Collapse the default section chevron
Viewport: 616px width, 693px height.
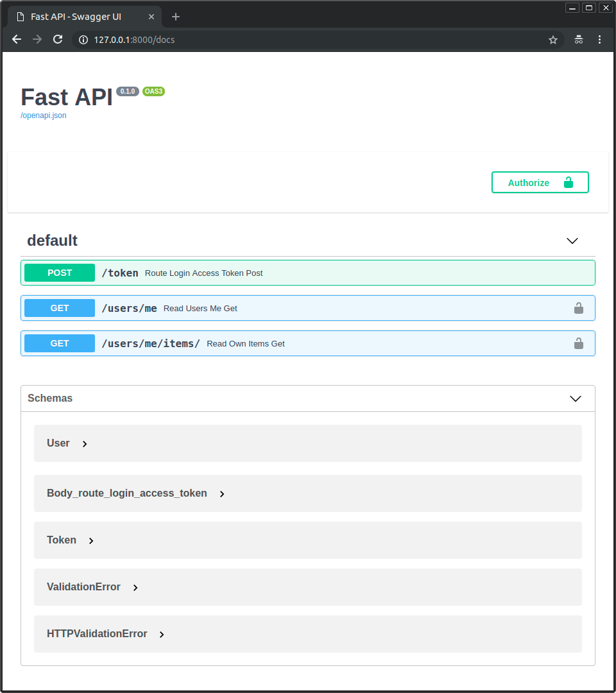pos(572,241)
